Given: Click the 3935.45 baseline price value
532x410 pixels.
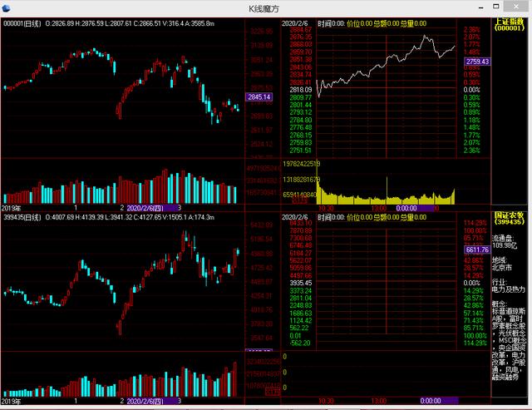Looking at the screenshot, I should [301, 283].
